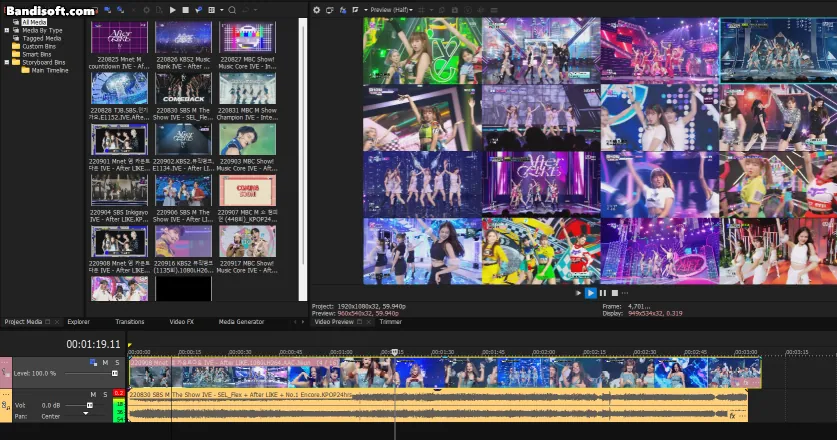Close the Video Preview tab
This screenshot has width=837, height=440.
click(368, 322)
